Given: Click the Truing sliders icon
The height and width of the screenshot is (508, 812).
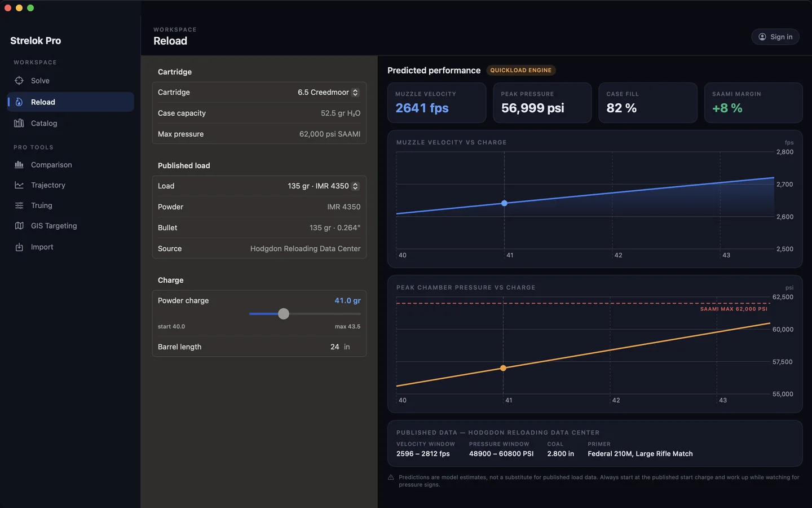Looking at the screenshot, I should click(19, 205).
